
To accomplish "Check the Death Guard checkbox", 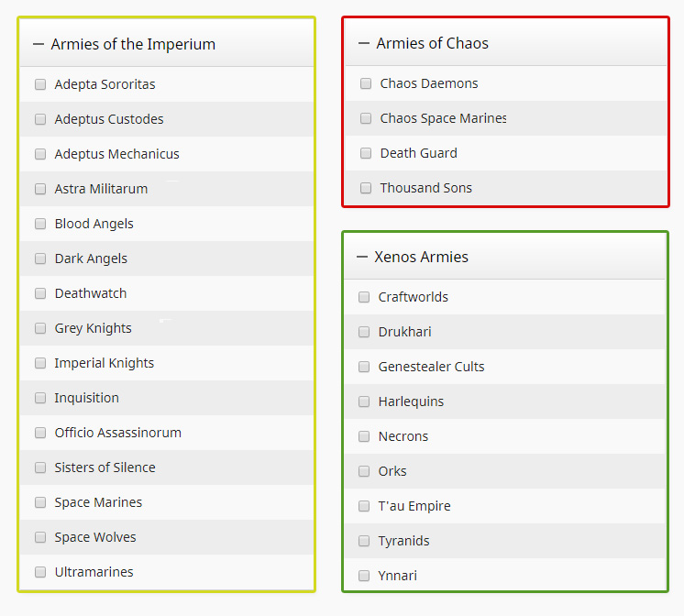I will [x=366, y=153].
